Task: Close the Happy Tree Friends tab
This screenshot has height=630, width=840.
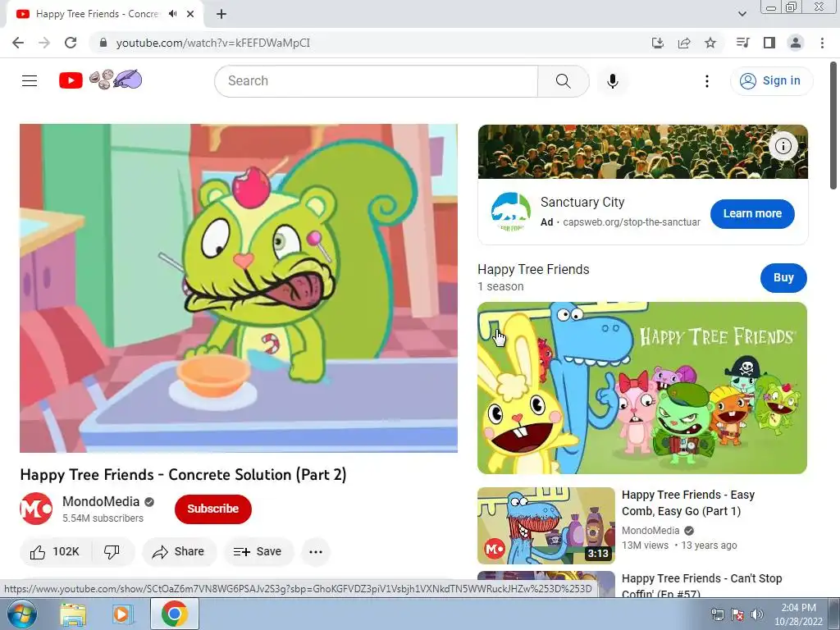Action: 190,14
